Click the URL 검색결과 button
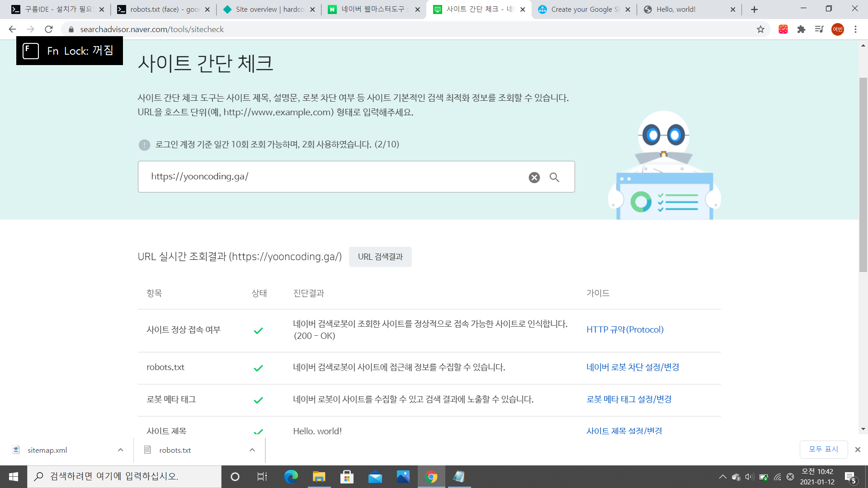Image resolution: width=868 pixels, height=488 pixels. pyautogui.click(x=380, y=257)
